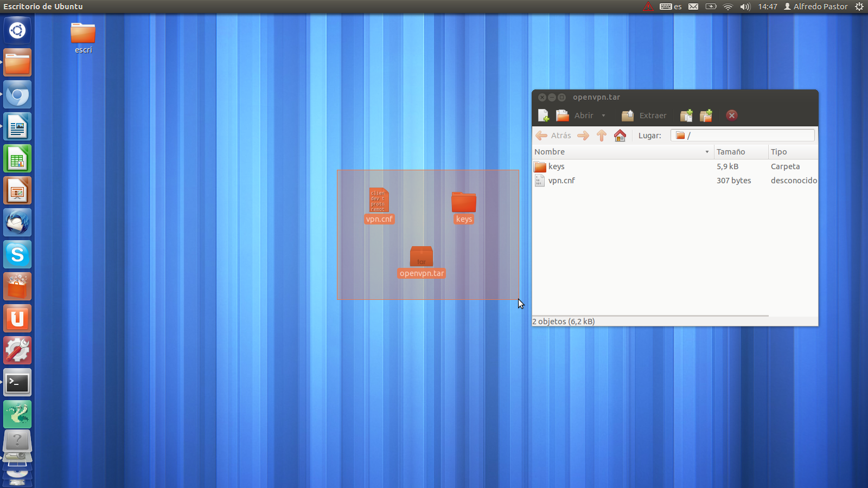Screen dimensions: 868x488
Task: Go up one level with up arrow
Action: click(x=601, y=136)
